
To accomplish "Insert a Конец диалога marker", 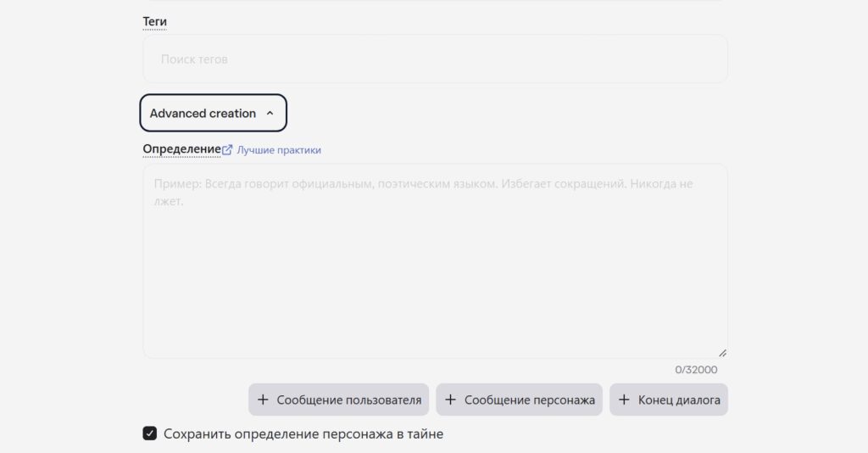I will tap(669, 400).
